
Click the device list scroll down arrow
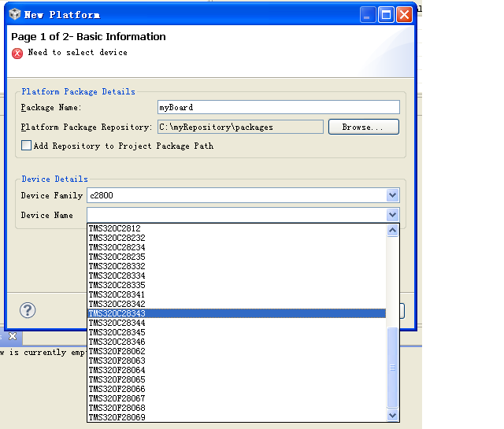click(392, 415)
